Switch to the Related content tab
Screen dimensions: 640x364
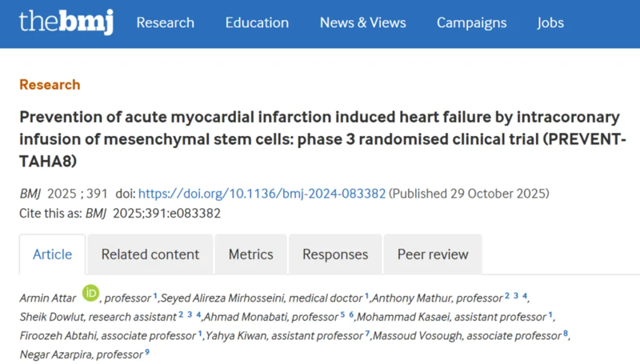coord(150,254)
